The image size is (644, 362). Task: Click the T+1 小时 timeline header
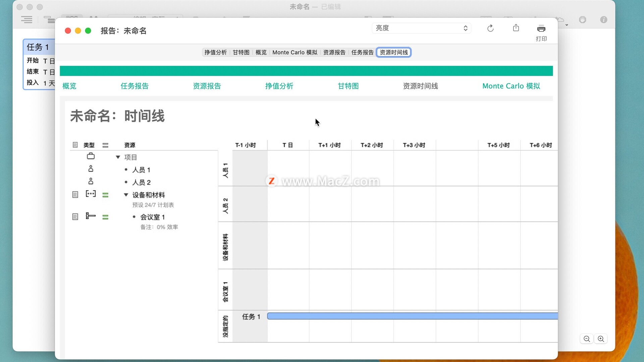pos(329,145)
